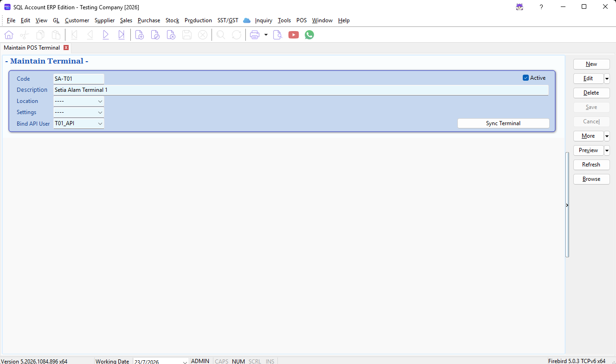Viewport: 616px width, 364px height.
Task: Click the Paste clipboard toolbar icon
Action: 56,35
